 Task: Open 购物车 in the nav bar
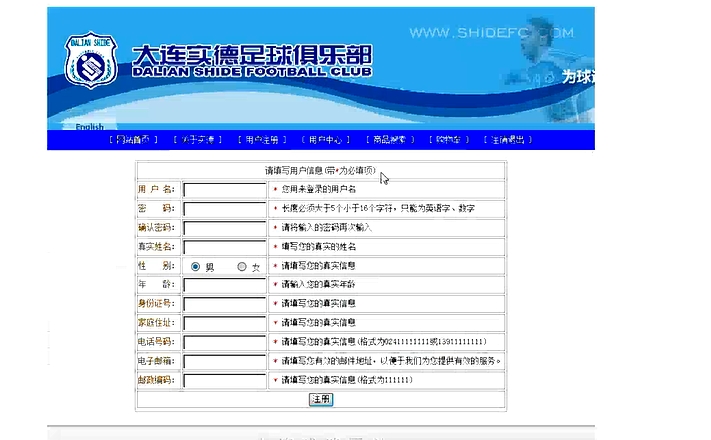tap(449, 140)
